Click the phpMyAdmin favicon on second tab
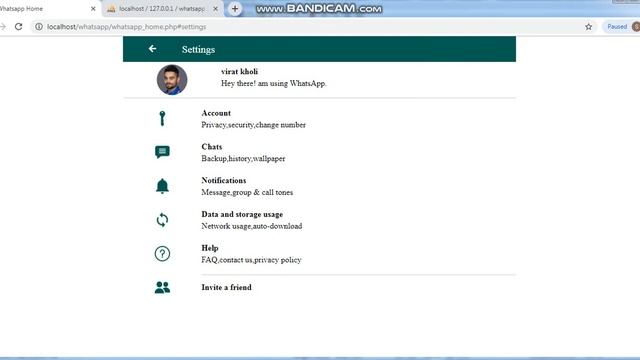Image resolution: width=640 pixels, height=360 pixels. pos(111,9)
